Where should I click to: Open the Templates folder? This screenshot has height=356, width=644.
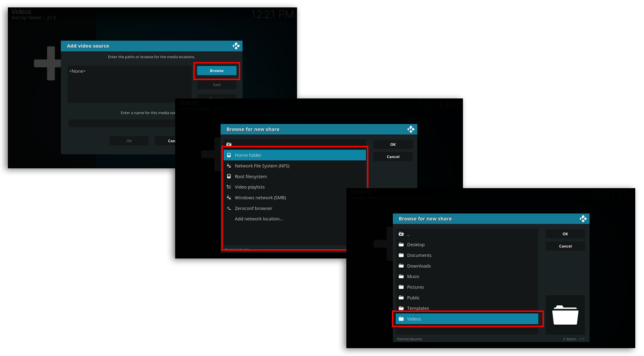tap(467, 308)
